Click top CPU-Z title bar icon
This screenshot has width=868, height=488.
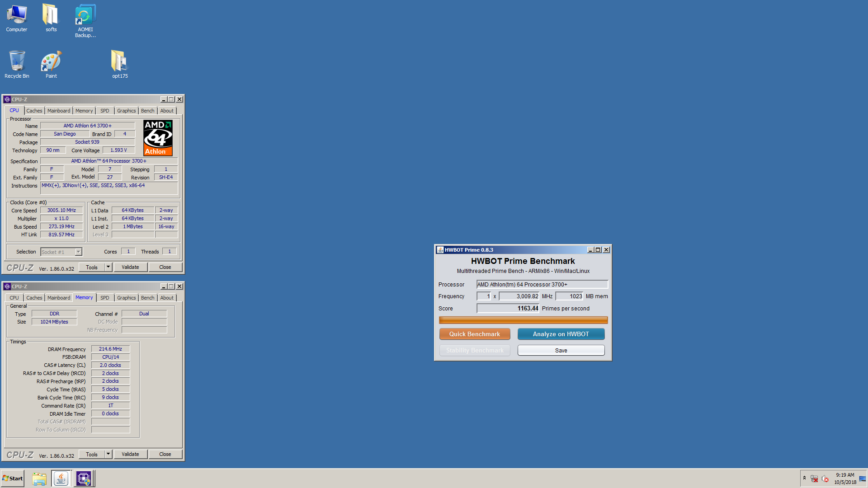point(7,99)
